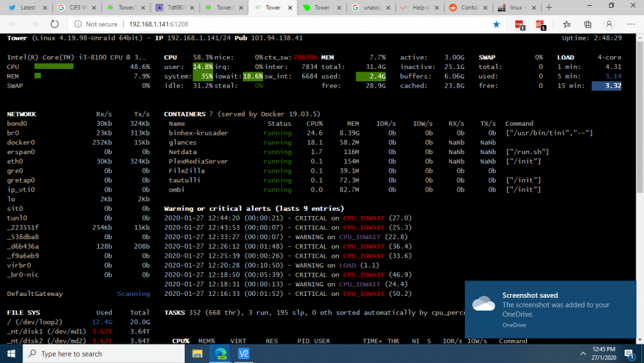The image size is (644, 363).
Task: Click the green CPU usage bar
Action: coord(54,66)
